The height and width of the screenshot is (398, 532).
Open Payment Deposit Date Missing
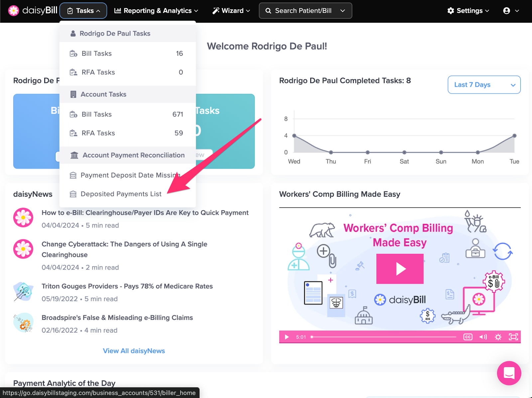[127, 175]
